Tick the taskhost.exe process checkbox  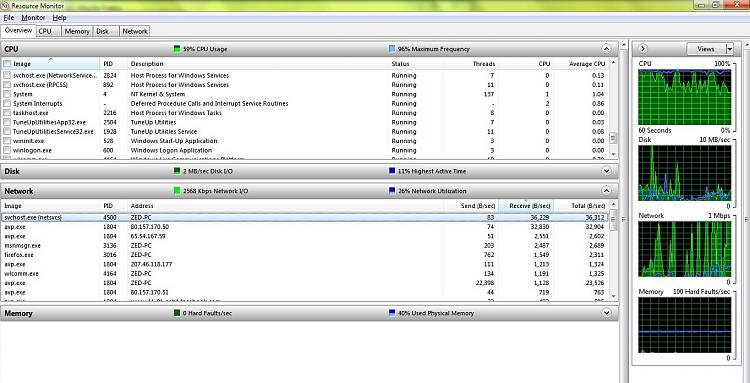tap(7, 113)
